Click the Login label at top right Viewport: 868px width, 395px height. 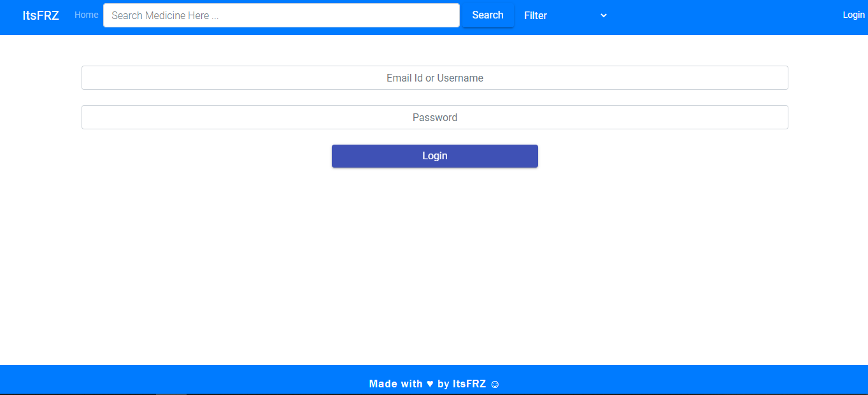[853, 14]
